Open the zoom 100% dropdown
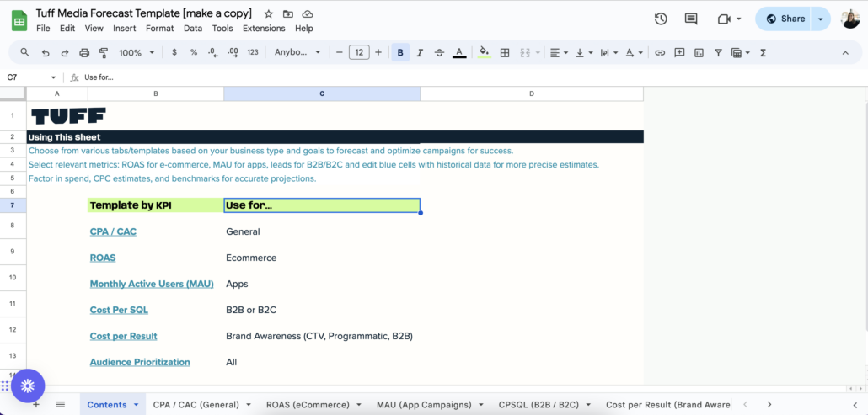This screenshot has width=868, height=415. 136,52
